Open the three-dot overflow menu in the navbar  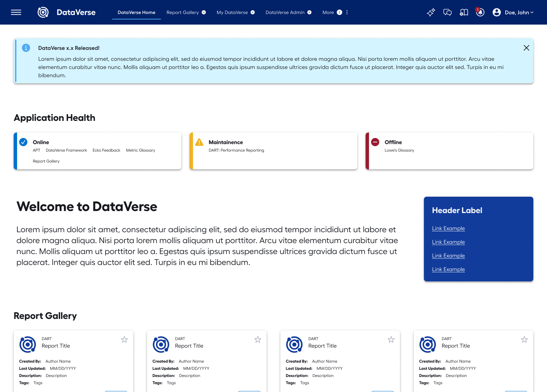(x=347, y=12)
